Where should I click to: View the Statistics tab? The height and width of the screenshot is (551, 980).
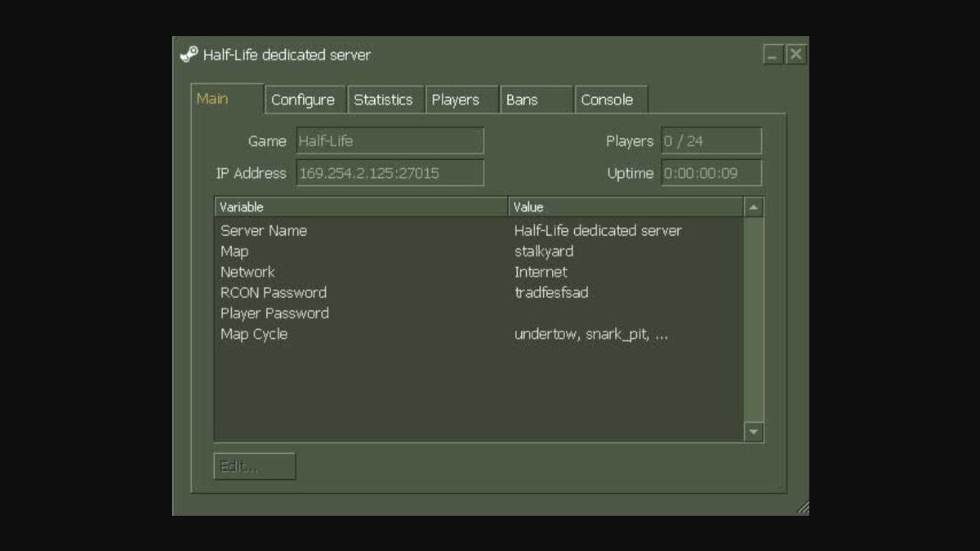(x=385, y=99)
